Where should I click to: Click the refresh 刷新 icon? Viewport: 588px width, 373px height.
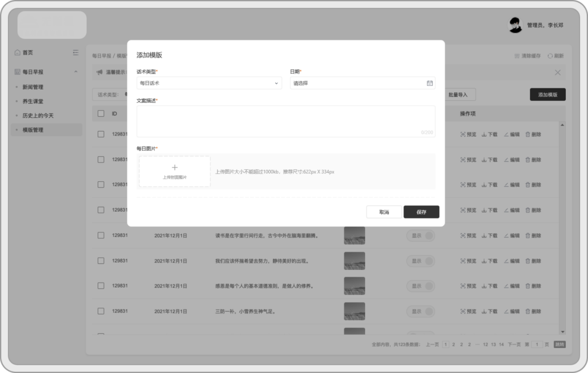click(x=550, y=56)
